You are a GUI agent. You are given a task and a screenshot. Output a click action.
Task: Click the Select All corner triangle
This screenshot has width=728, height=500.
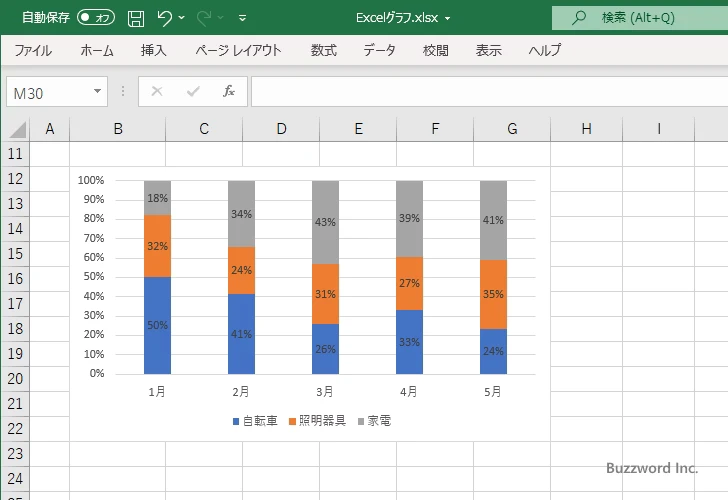[x=17, y=130]
